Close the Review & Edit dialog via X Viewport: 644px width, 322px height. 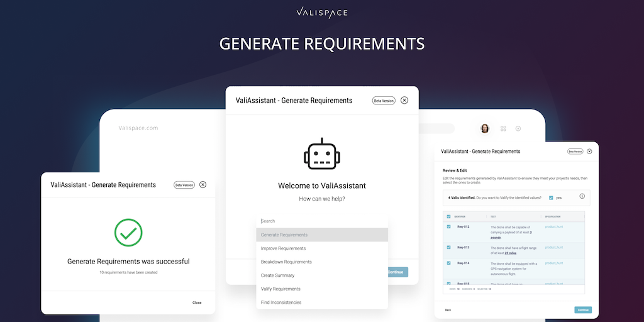pyautogui.click(x=589, y=151)
